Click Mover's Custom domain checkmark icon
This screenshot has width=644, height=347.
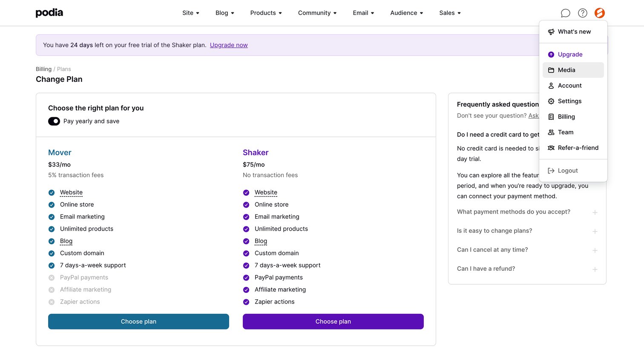(52, 253)
